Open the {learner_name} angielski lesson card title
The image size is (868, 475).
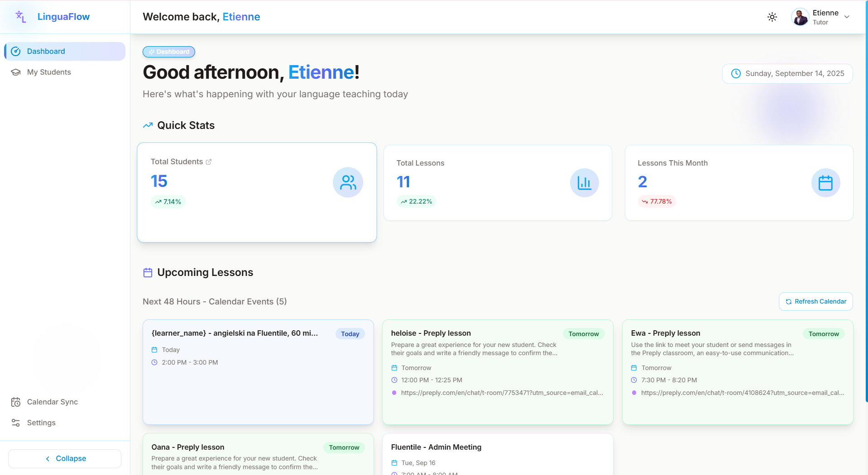235,333
